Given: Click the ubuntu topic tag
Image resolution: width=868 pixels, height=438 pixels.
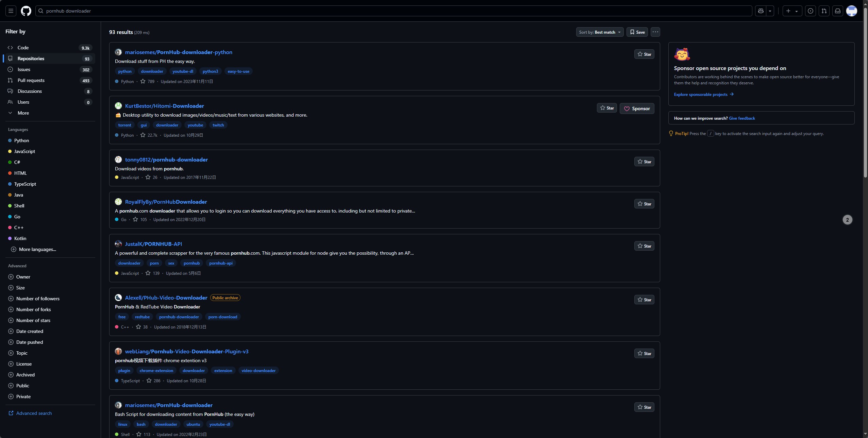Looking at the screenshot, I should click(193, 424).
